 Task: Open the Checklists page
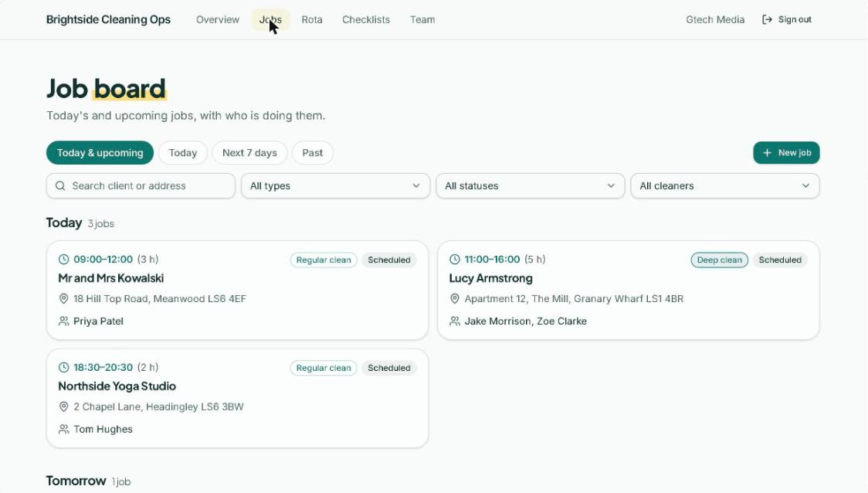coord(366,19)
